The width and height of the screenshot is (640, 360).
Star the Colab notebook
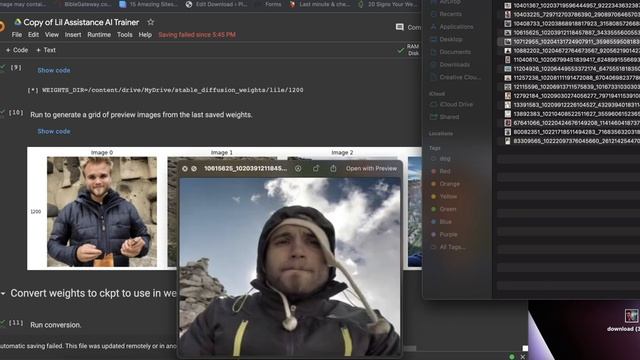[151, 22]
